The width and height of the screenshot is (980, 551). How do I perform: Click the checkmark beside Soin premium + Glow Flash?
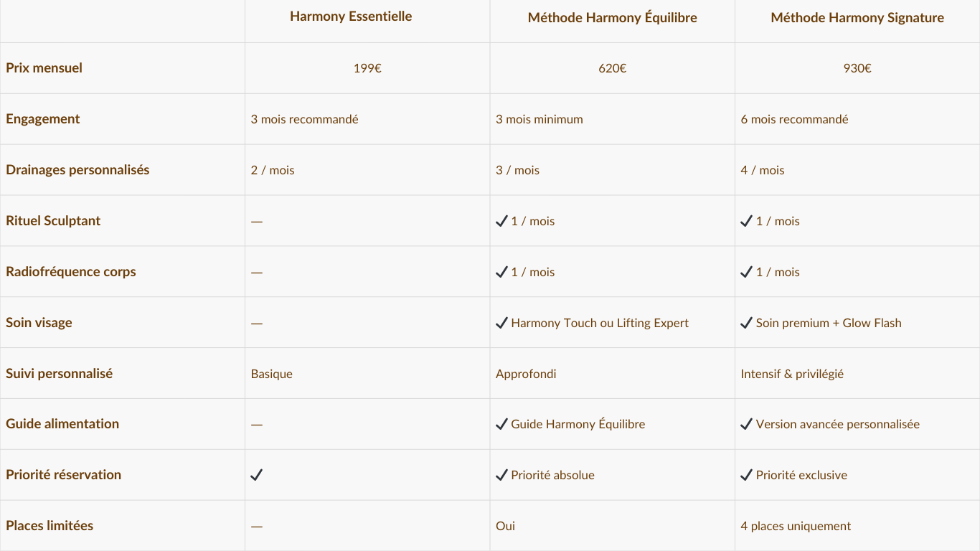point(747,323)
